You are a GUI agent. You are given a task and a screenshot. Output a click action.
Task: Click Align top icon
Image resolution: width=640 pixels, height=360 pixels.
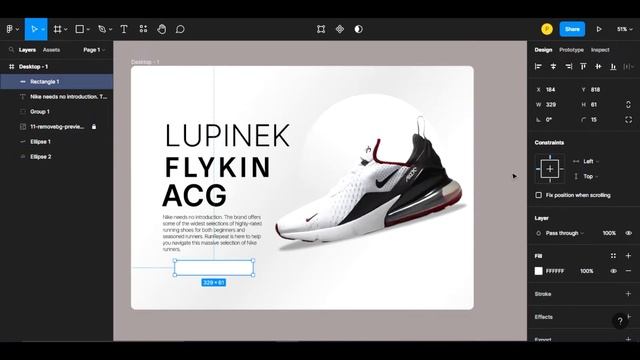pos(583,67)
